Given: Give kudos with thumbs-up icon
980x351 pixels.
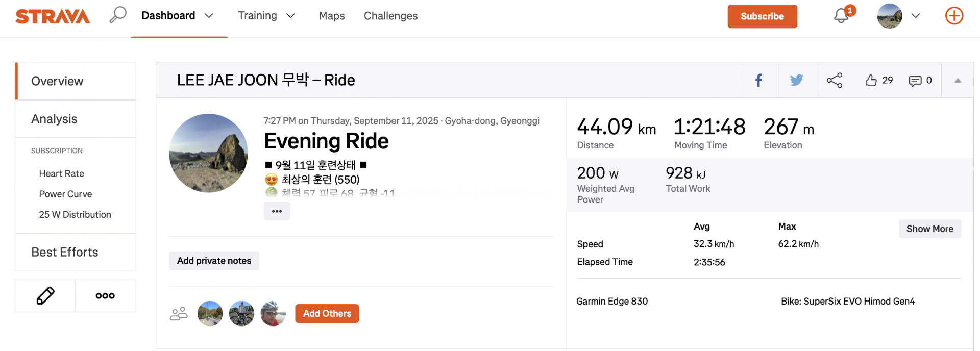Looking at the screenshot, I should (x=871, y=80).
